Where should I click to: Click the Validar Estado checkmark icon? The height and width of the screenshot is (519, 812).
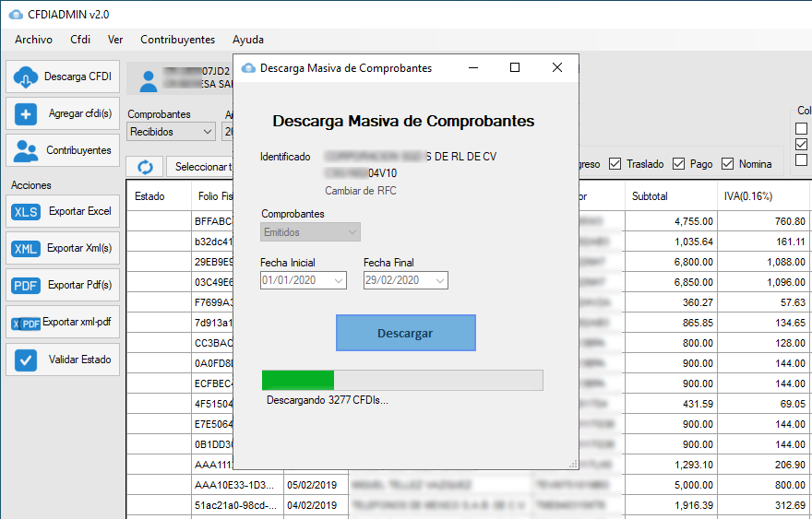click(x=25, y=360)
